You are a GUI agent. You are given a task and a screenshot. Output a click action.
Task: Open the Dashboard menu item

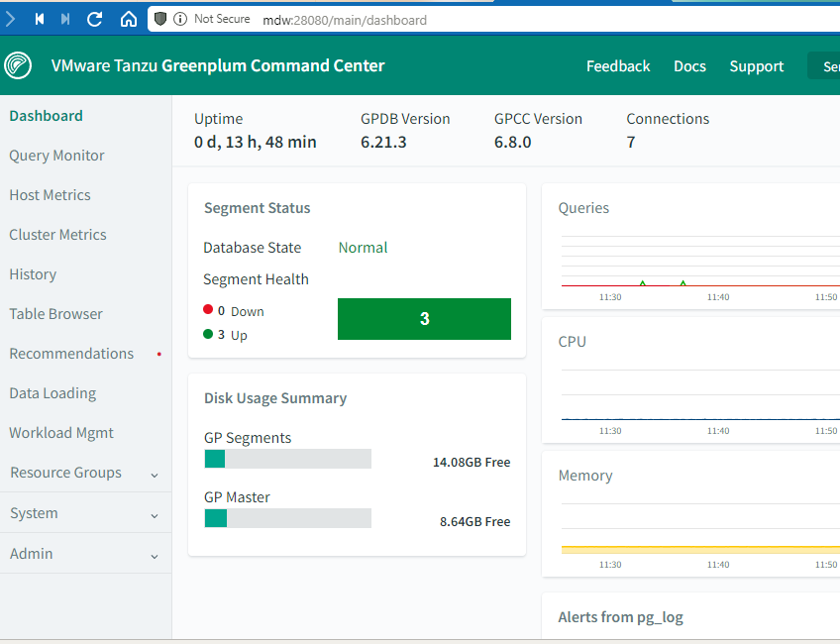pyautogui.click(x=47, y=116)
